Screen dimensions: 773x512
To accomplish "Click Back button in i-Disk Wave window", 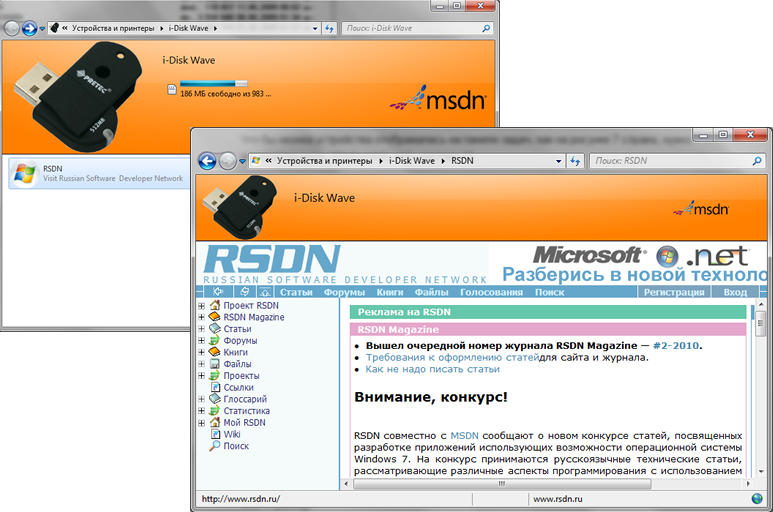I will click(12, 29).
